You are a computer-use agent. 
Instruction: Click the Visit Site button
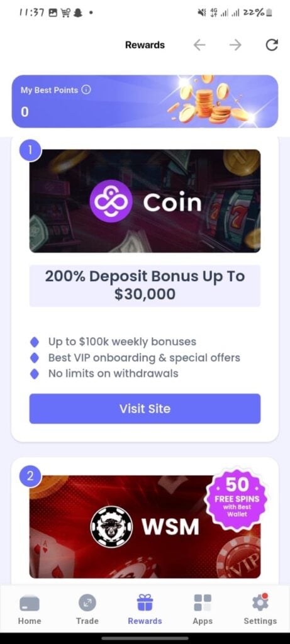pos(145,409)
